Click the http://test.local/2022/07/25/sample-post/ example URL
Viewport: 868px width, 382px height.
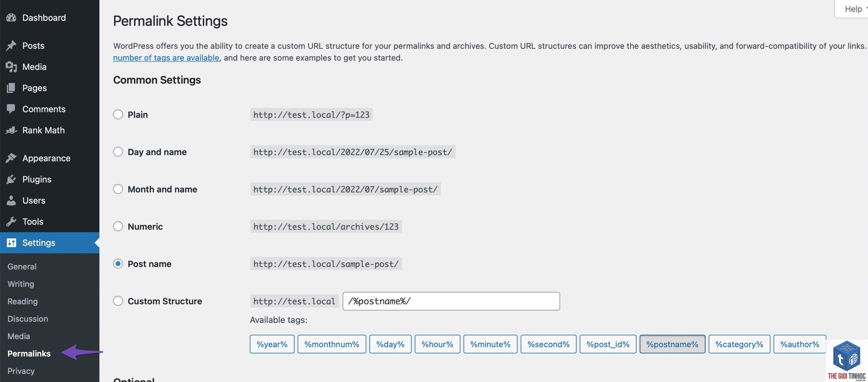(x=353, y=152)
